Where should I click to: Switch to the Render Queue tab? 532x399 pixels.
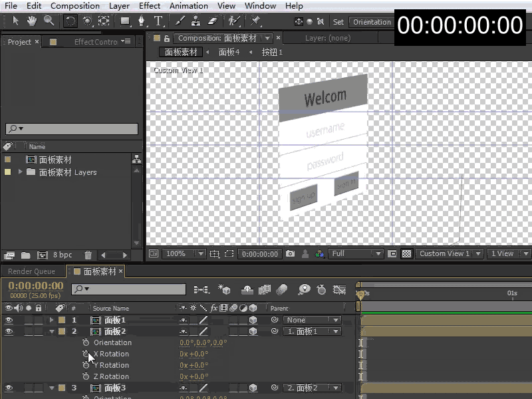[31, 271]
